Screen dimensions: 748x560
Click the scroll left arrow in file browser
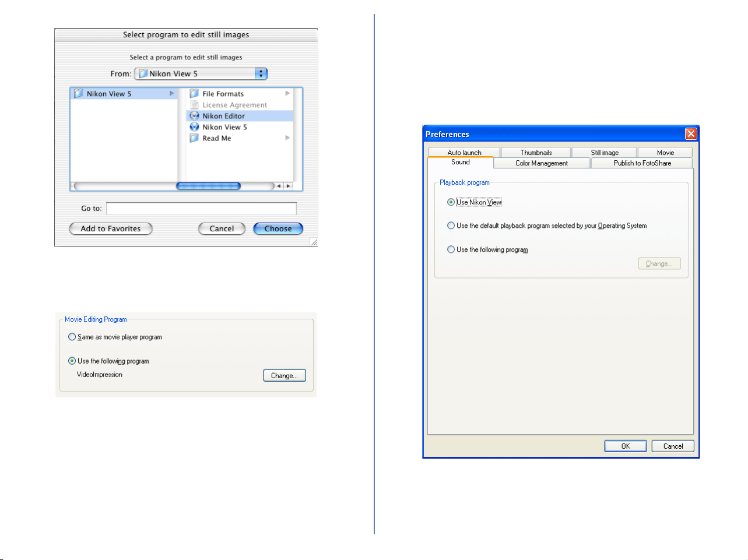[x=279, y=186]
